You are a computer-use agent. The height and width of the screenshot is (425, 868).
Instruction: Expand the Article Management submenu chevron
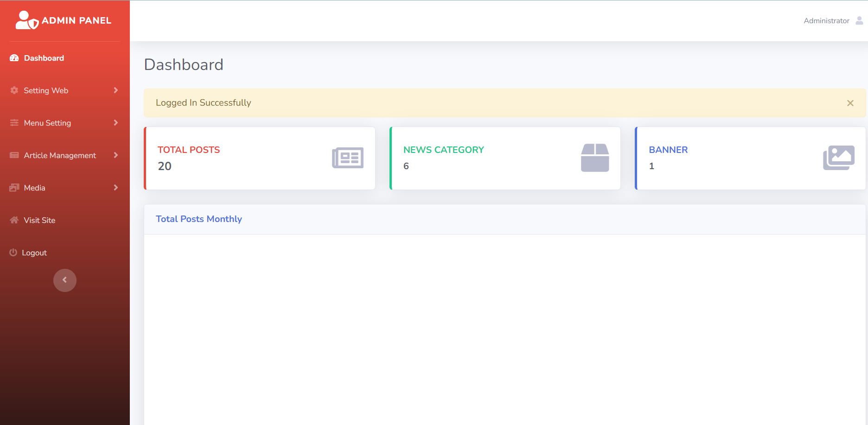pos(116,155)
